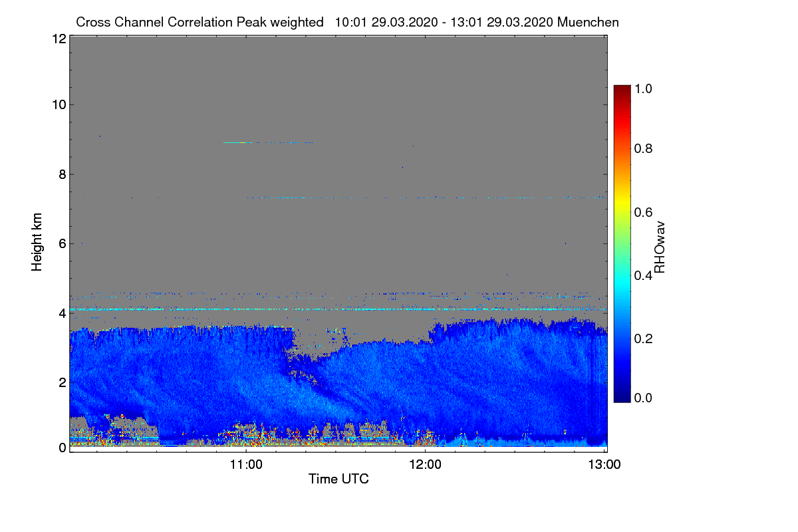The image size is (798, 532).
Task: Click the 12:00 time tick label
Action: click(x=426, y=464)
